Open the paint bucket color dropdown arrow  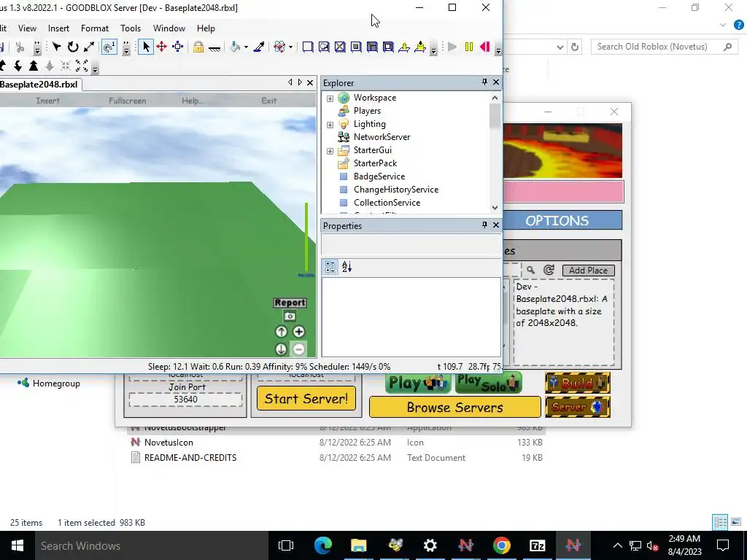coord(246,47)
